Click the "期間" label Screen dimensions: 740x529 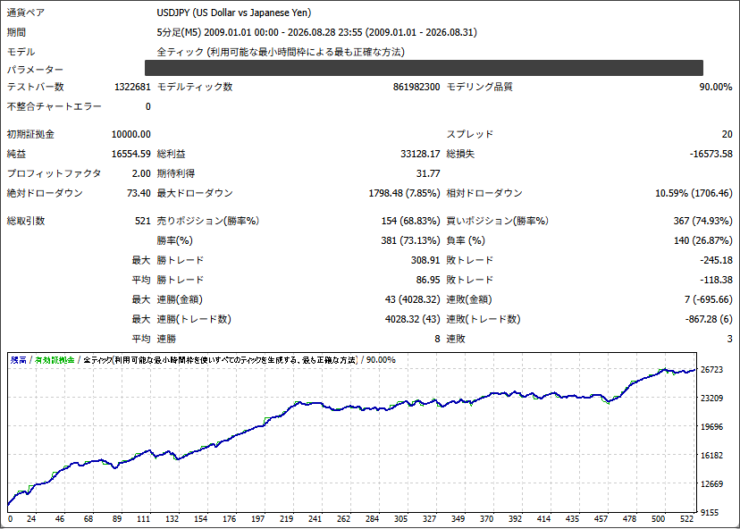(16, 33)
